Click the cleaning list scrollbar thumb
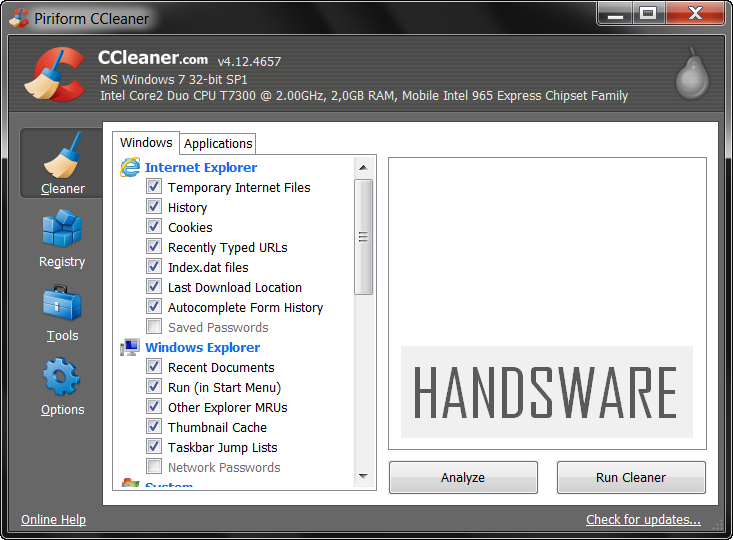 tap(363, 237)
